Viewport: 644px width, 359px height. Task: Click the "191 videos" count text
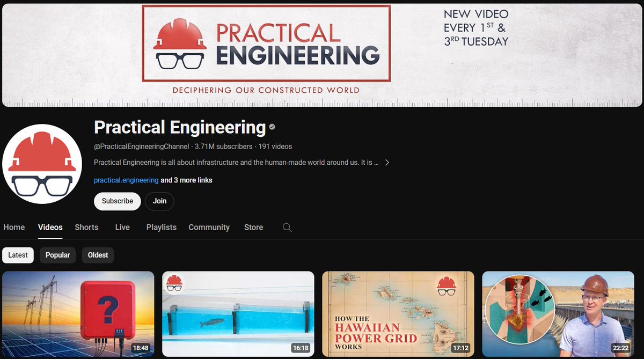click(x=275, y=146)
